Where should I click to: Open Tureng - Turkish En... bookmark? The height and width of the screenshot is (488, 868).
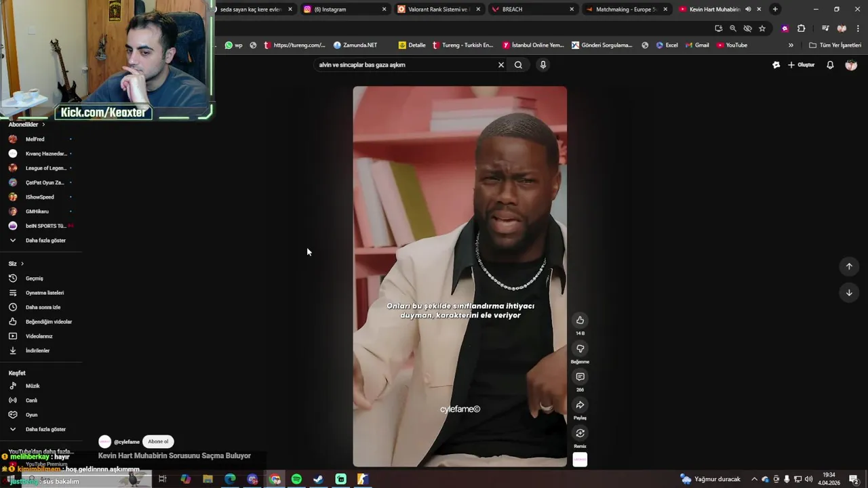[x=462, y=45]
